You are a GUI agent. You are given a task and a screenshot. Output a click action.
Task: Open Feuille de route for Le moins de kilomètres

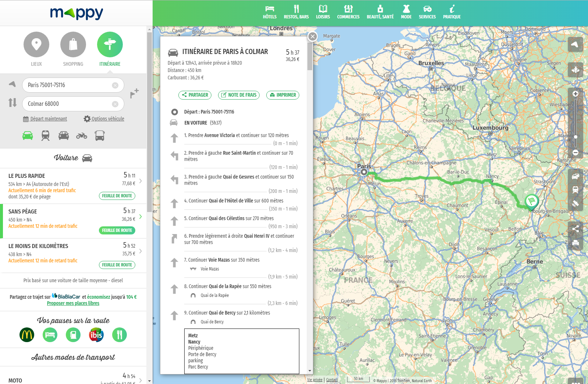point(117,265)
